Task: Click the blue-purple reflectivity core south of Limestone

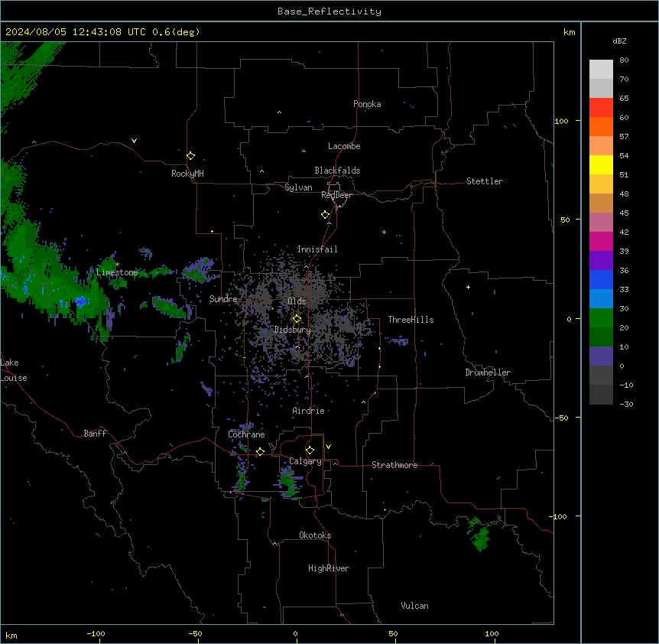Action: (80, 301)
